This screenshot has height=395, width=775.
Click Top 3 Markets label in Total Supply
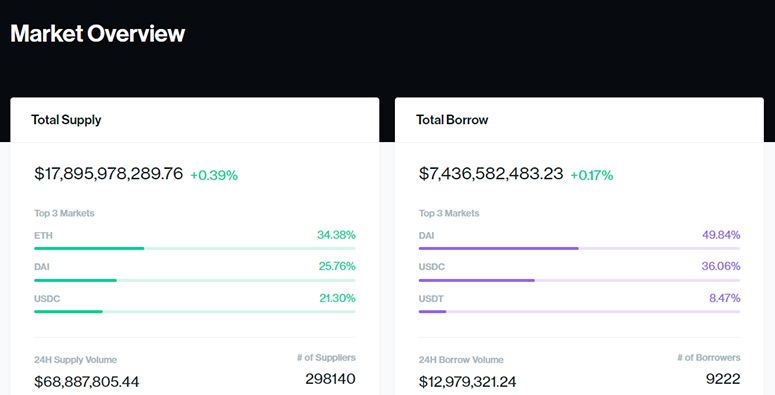coord(64,213)
